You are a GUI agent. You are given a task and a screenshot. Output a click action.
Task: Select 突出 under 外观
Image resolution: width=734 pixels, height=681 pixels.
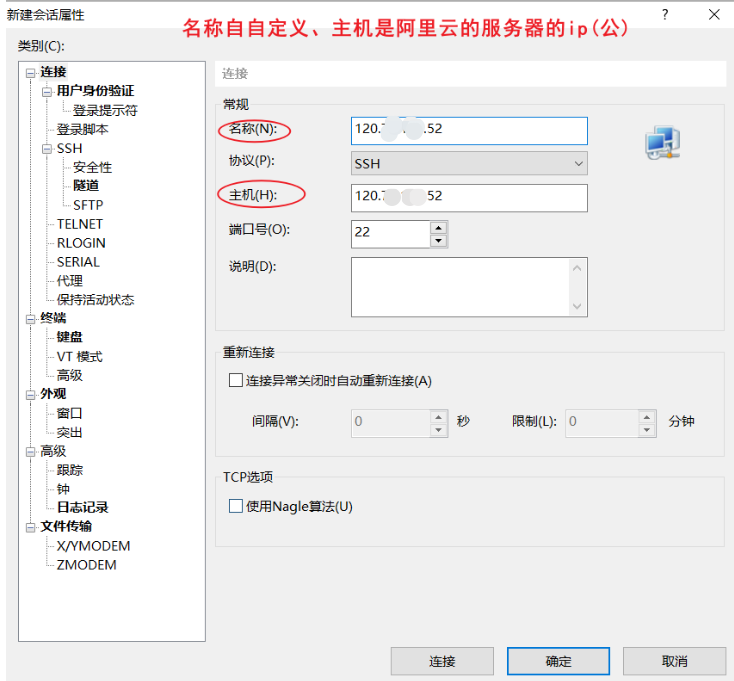click(69, 432)
